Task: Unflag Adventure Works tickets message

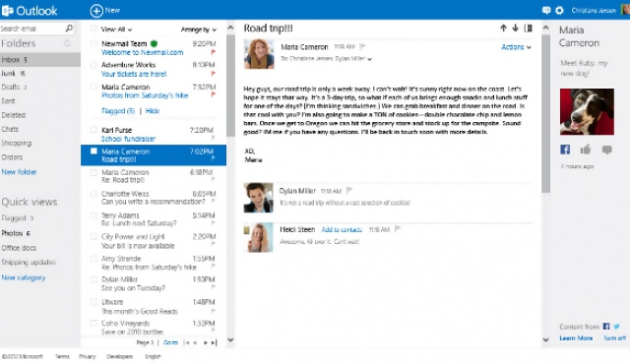Action: [x=213, y=74]
